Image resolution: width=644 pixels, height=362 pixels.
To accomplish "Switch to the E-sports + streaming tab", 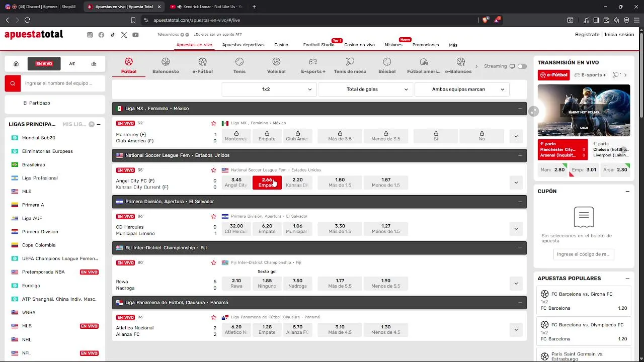I will coord(589,75).
